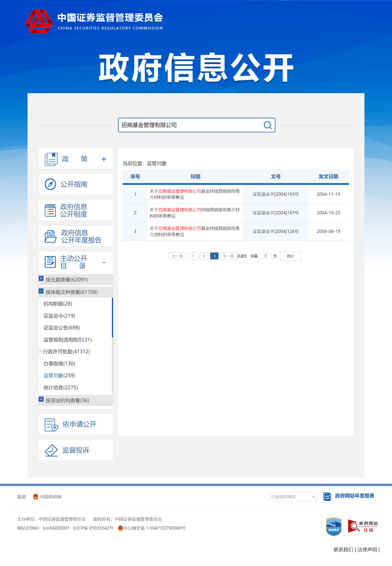Click the 序号 column header
The height and width of the screenshot is (566, 392).
point(135,177)
